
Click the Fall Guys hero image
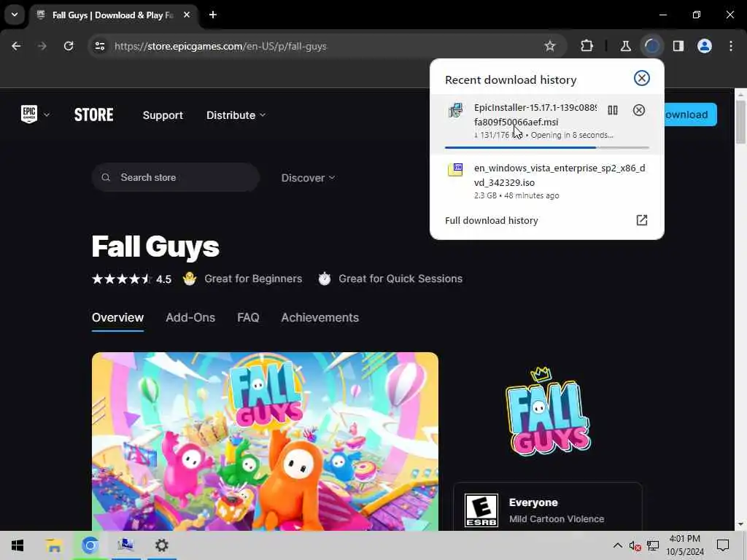[265, 441]
